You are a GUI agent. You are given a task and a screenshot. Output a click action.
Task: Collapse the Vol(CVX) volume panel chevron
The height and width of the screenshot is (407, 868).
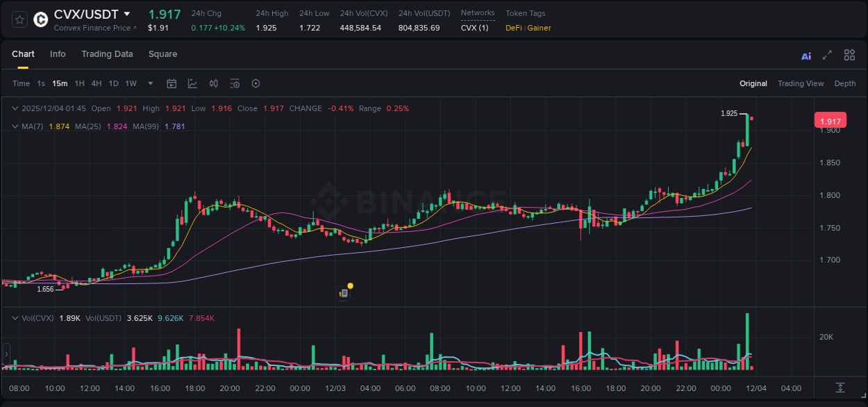point(15,317)
